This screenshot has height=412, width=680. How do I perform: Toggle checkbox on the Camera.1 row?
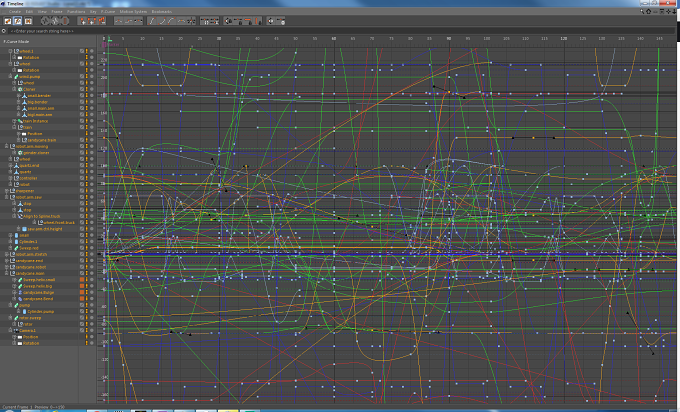point(82,330)
